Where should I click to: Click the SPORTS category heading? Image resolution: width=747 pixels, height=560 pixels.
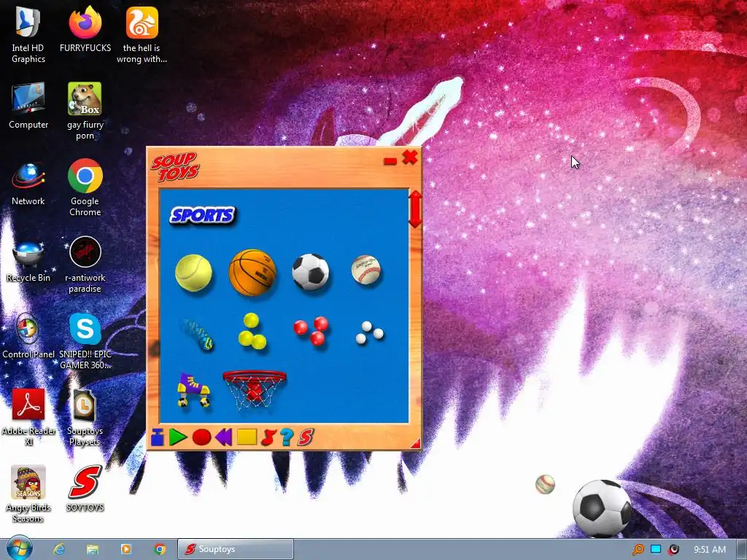point(203,215)
